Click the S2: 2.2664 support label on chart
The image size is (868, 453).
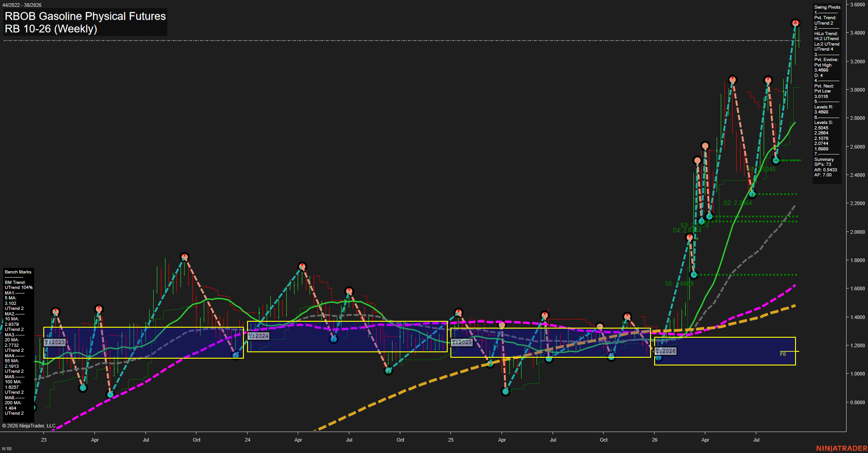[738, 203]
